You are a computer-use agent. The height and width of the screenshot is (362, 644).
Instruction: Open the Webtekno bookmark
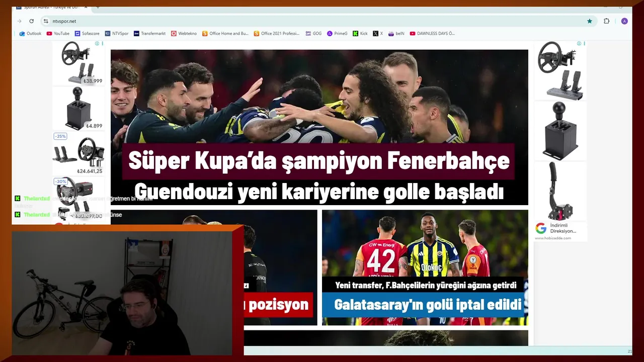click(x=184, y=34)
